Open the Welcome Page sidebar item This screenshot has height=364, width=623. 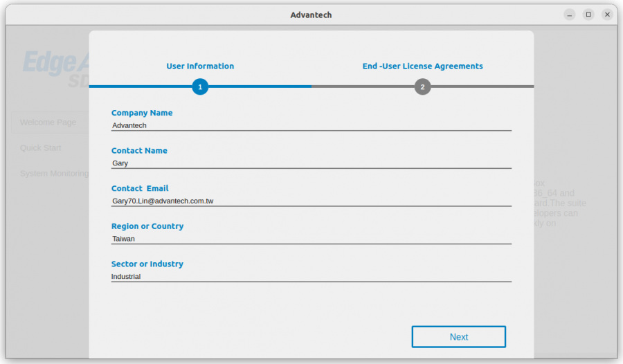48,122
